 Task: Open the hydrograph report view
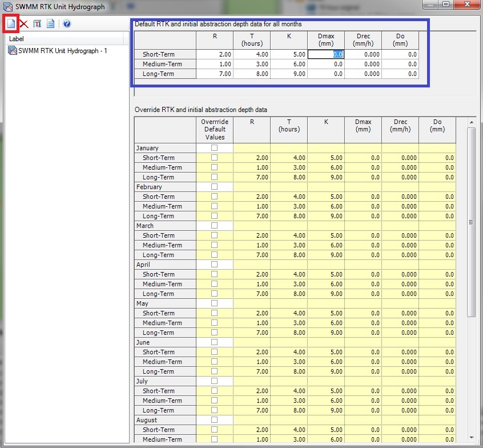pyautogui.click(x=51, y=23)
